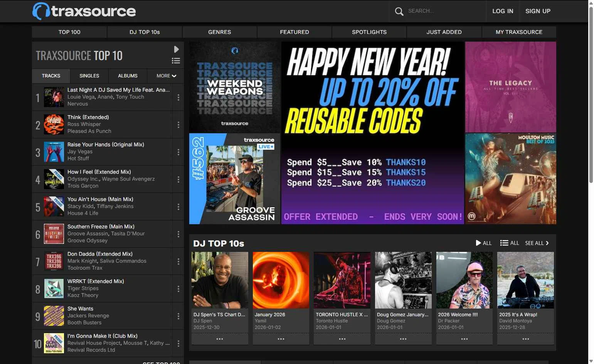Click the LOG IN button
The height and width of the screenshot is (364, 594).
(x=503, y=11)
